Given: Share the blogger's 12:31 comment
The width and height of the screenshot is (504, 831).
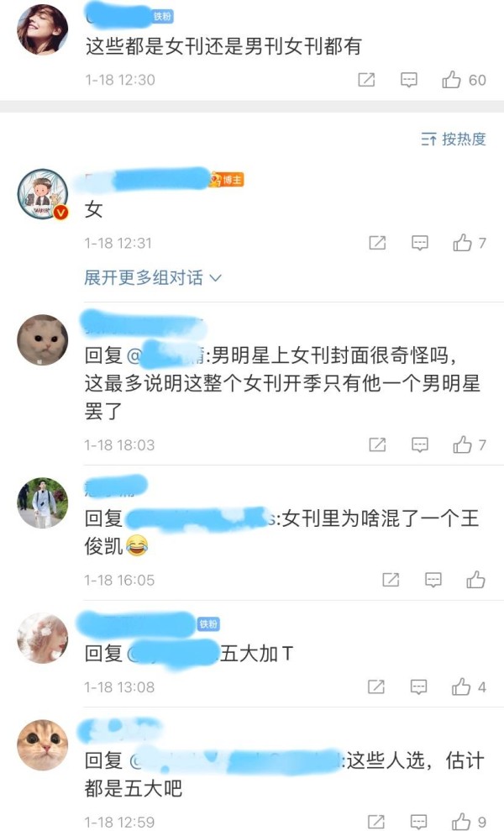Looking at the screenshot, I should [x=377, y=244].
